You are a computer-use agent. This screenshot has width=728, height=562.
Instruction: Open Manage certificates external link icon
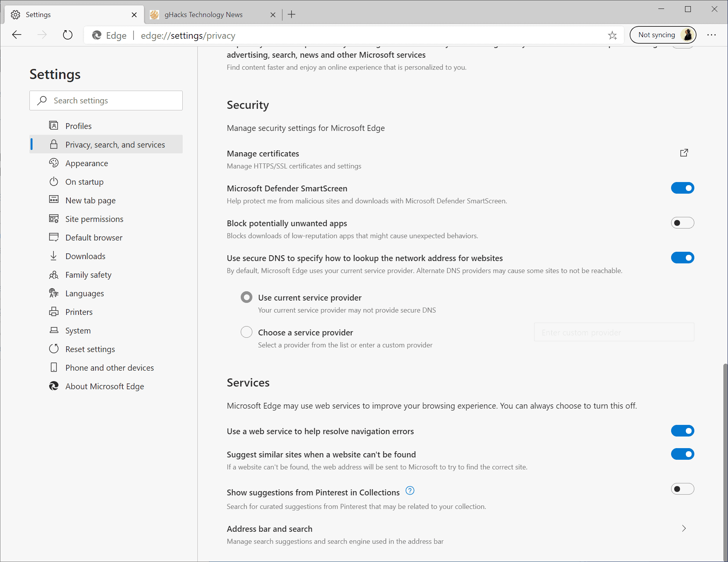tap(684, 153)
